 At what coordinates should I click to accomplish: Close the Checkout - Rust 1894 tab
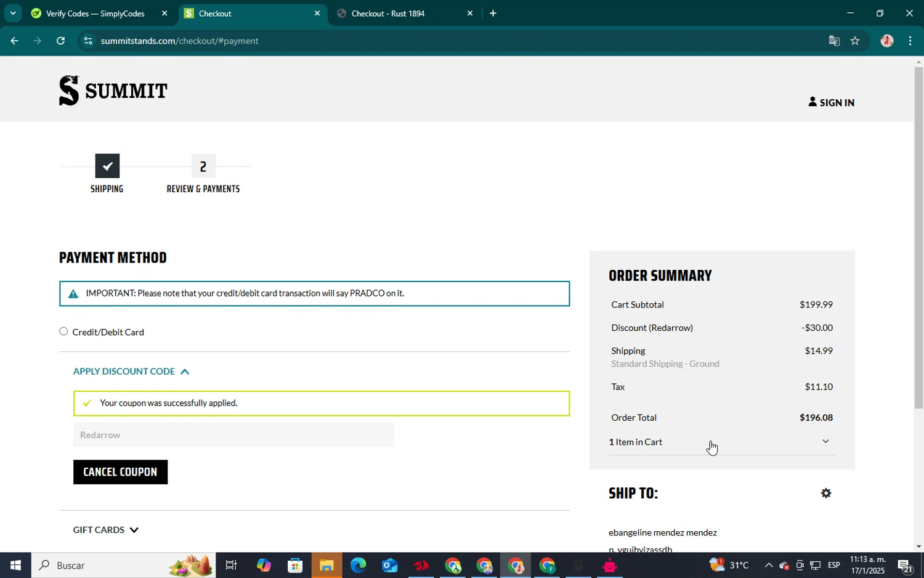click(470, 14)
